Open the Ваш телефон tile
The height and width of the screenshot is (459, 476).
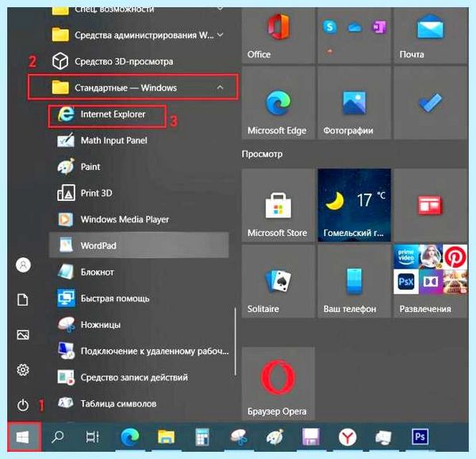pyautogui.click(x=354, y=281)
